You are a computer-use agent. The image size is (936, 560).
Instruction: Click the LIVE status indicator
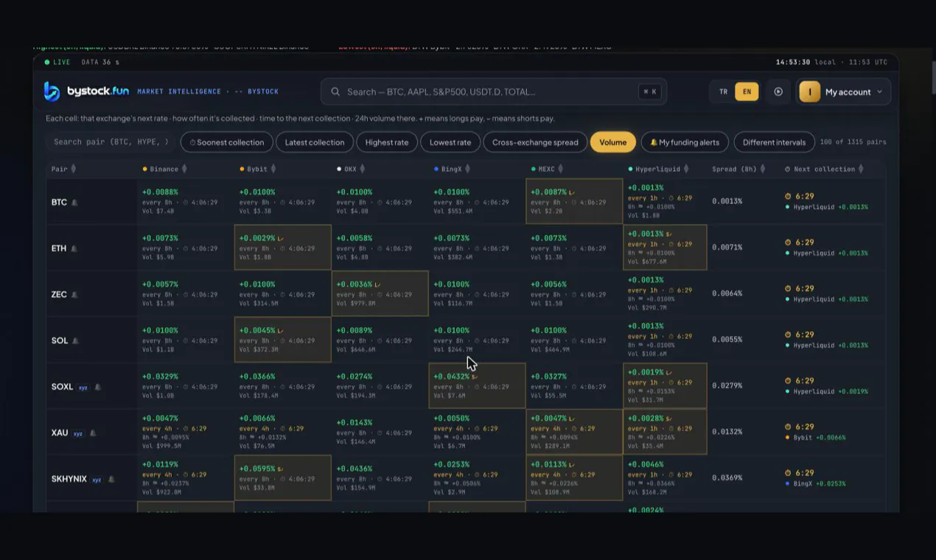tap(57, 63)
